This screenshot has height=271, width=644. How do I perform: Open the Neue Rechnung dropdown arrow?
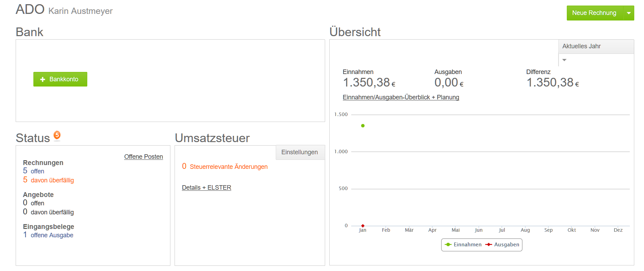click(x=629, y=13)
